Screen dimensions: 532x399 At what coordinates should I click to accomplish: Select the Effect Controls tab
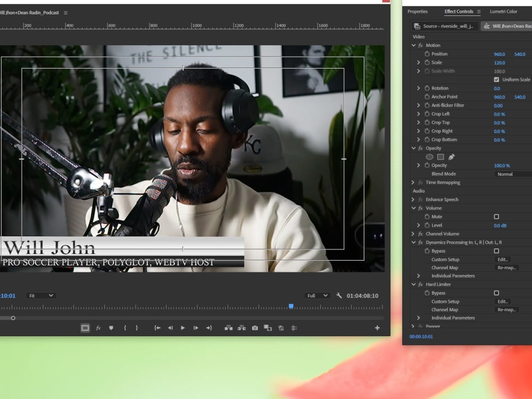[x=459, y=12]
